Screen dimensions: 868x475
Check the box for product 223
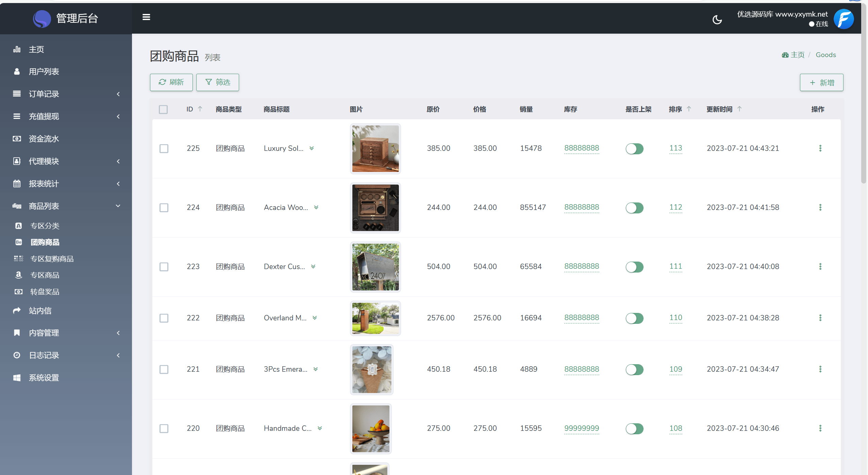(164, 267)
